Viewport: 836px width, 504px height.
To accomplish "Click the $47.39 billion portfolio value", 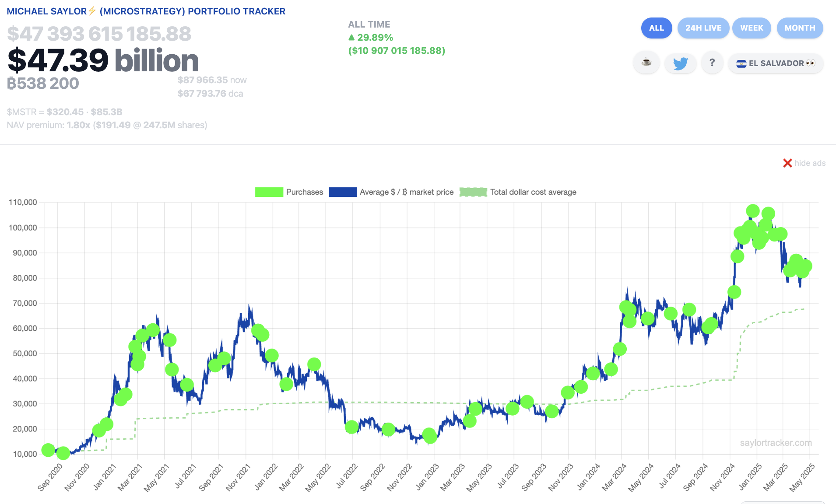I will [103, 60].
